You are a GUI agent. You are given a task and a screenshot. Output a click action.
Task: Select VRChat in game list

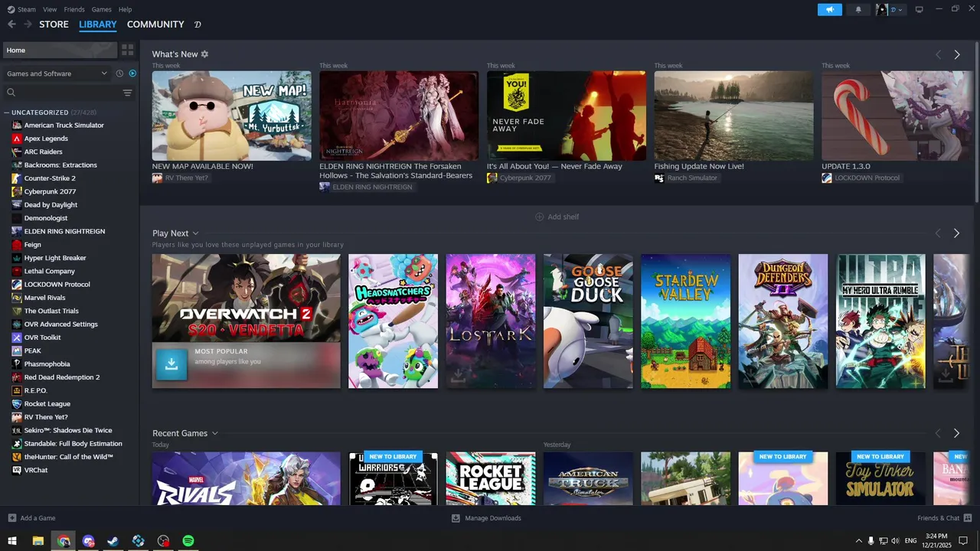[x=36, y=470]
